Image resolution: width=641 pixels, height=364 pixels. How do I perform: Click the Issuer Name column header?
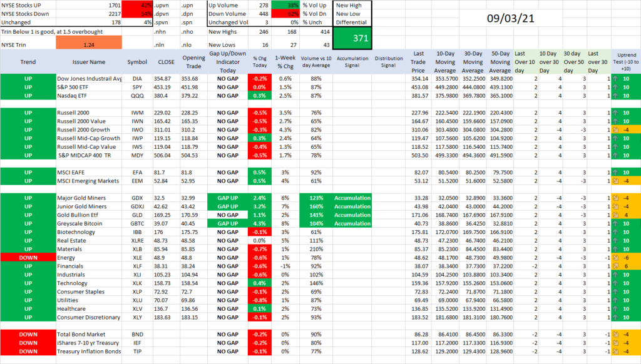pyautogui.click(x=89, y=63)
